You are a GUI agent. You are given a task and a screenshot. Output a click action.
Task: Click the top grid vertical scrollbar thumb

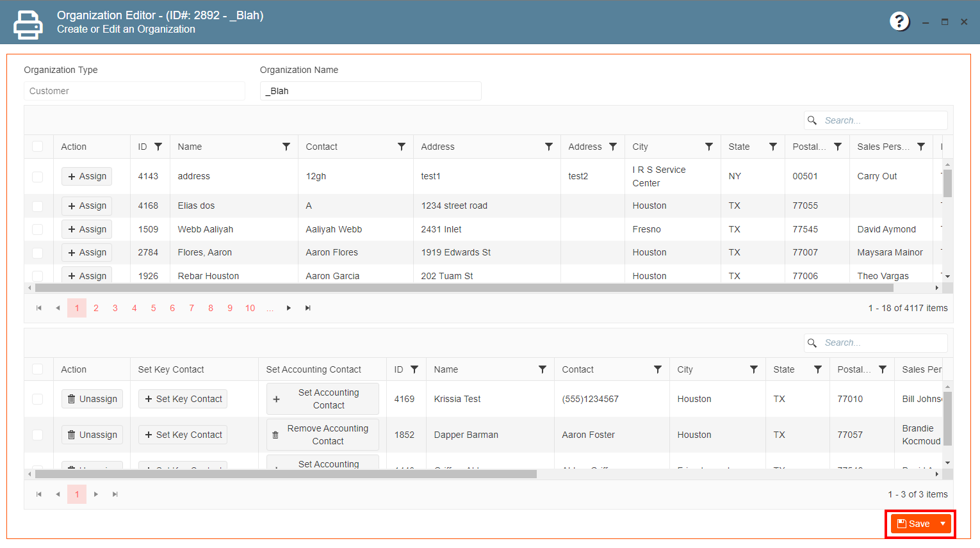point(948,183)
